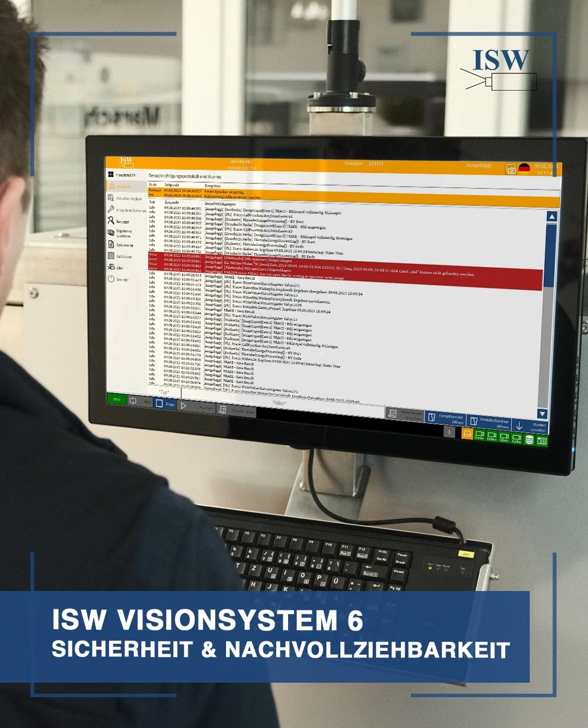Take a screenshot with camera icon
Screen dimensions: 588x728
(x=510, y=169)
